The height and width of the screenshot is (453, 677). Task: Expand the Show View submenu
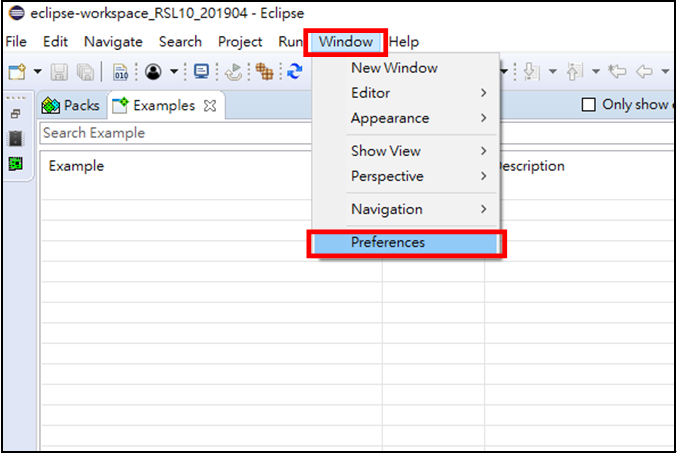[418, 151]
